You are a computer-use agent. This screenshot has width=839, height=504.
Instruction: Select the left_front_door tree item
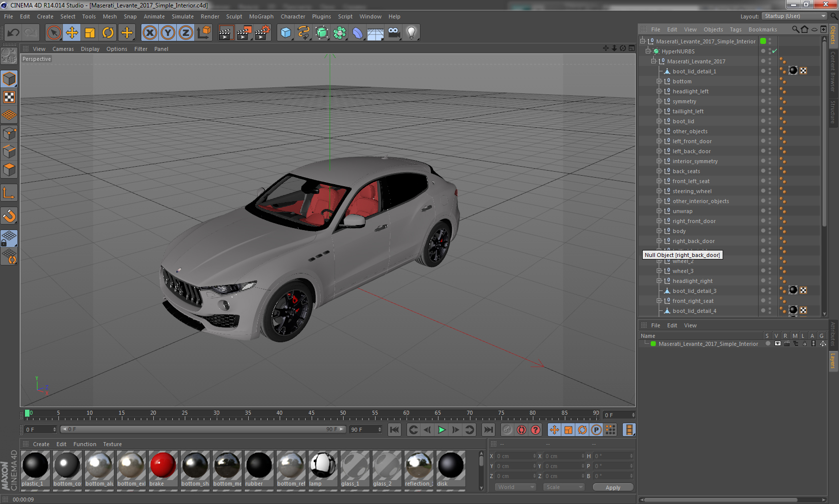click(692, 141)
